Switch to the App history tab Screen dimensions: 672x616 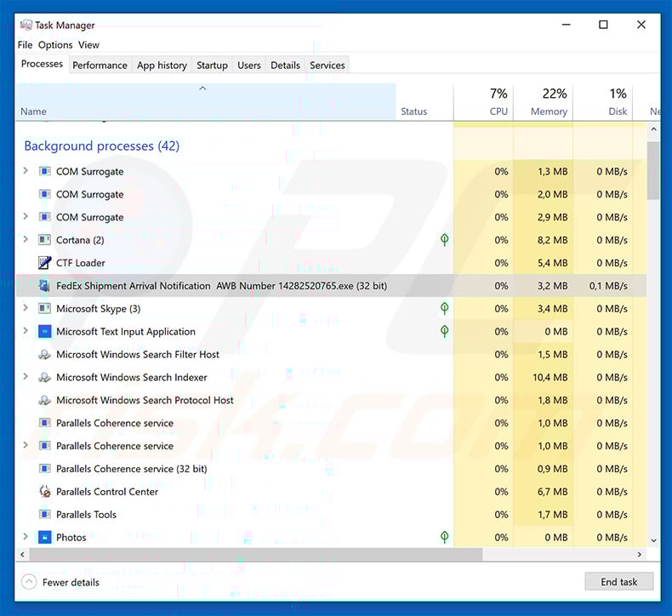(x=162, y=66)
